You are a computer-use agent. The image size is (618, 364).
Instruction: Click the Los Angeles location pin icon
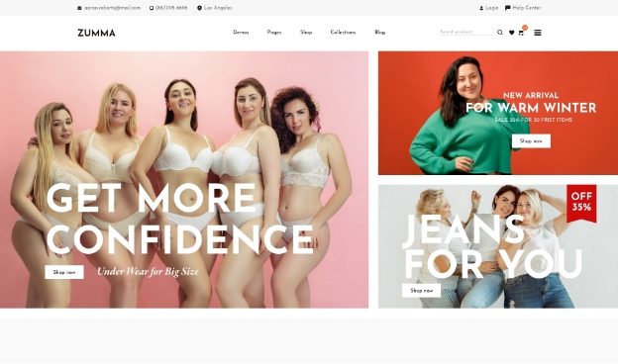199,8
